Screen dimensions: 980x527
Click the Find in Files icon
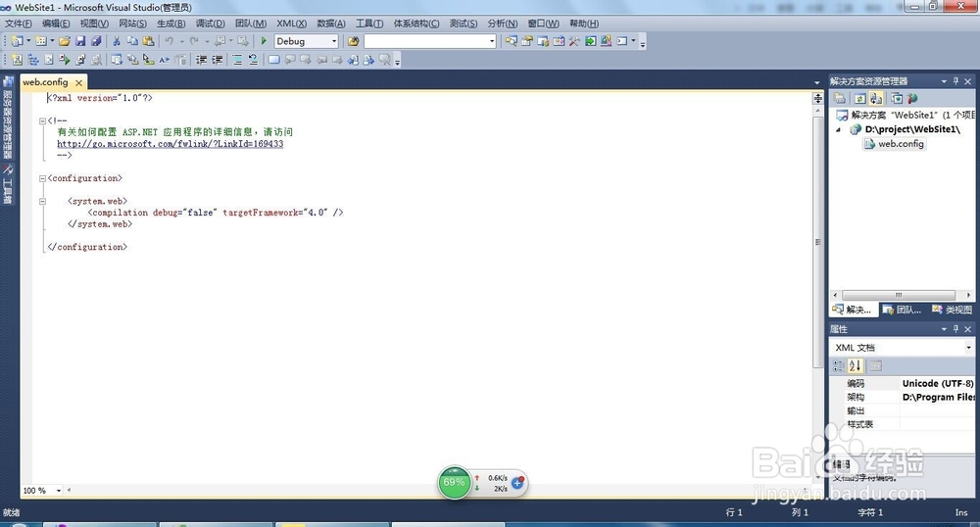pos(353,41)
